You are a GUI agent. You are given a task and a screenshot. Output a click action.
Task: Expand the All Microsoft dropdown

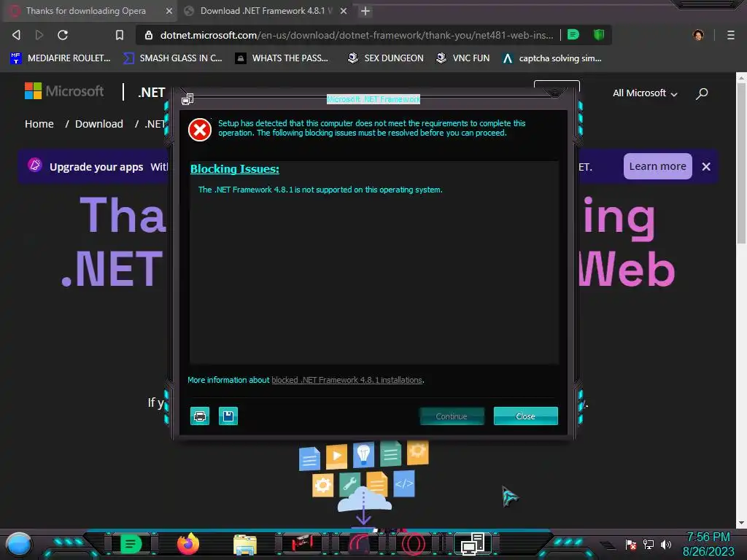click(x=645, y=93)
